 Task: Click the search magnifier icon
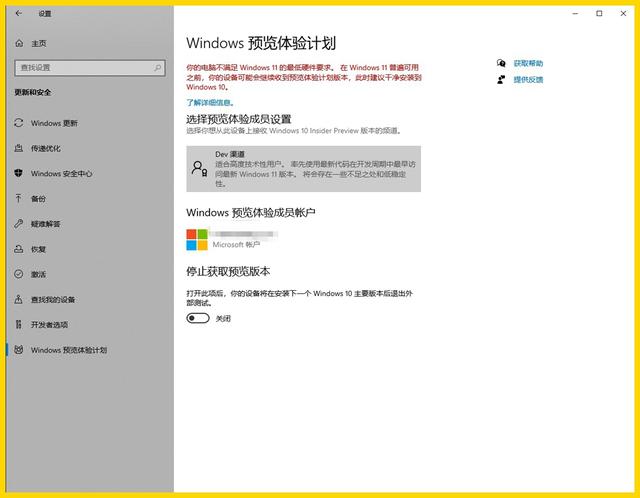click(x=158, y=67)
